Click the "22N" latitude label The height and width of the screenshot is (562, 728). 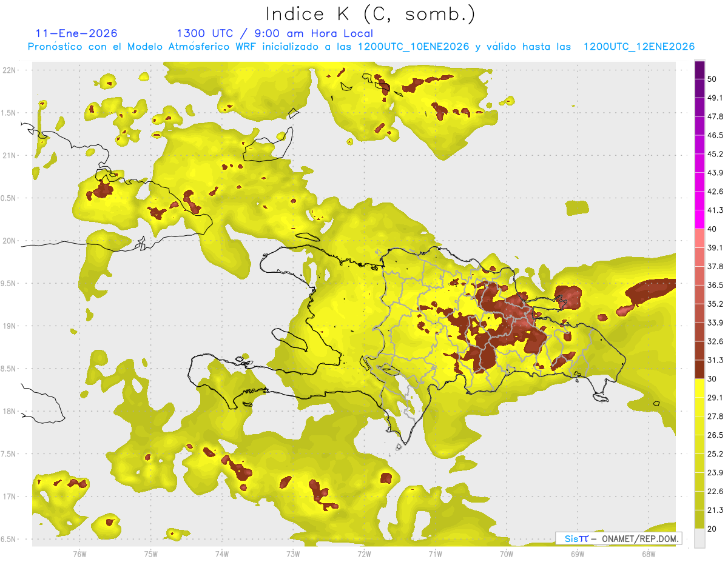pos(9,70)
